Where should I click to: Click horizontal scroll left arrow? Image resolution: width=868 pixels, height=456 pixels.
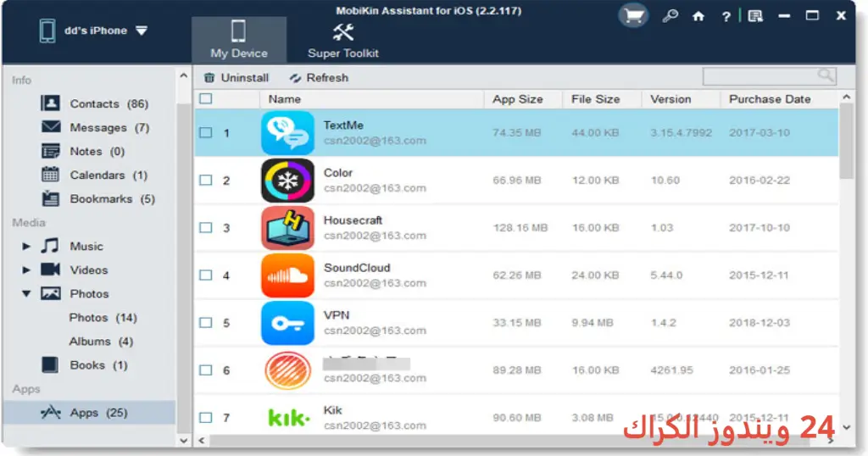(x=202, y=441)
